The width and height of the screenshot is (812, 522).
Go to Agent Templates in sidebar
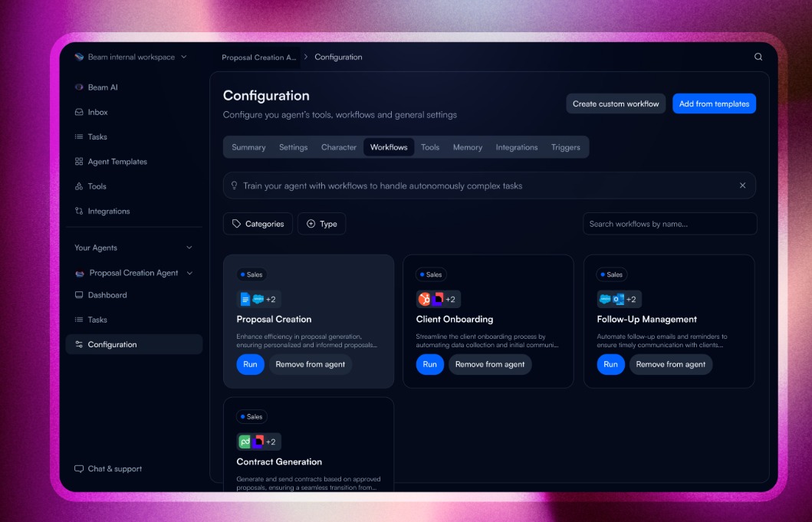coord(117,162)
